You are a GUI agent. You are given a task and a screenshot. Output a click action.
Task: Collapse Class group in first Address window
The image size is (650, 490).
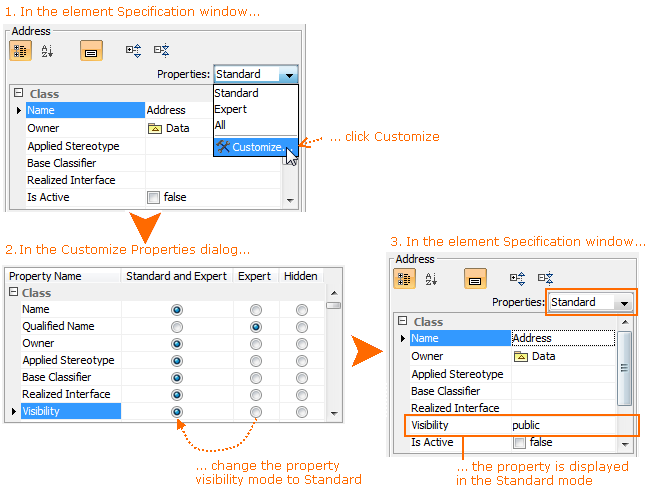(x=19, y=92)
